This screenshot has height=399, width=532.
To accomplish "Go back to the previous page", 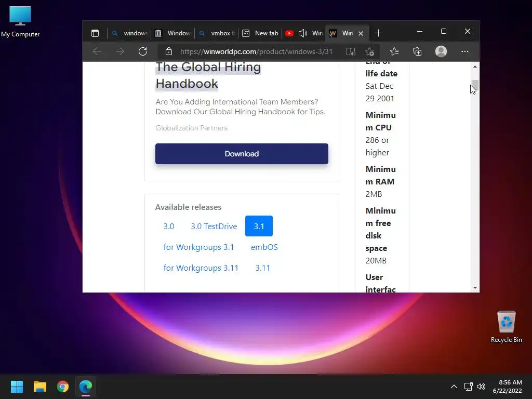I will [x=97, y=51].
